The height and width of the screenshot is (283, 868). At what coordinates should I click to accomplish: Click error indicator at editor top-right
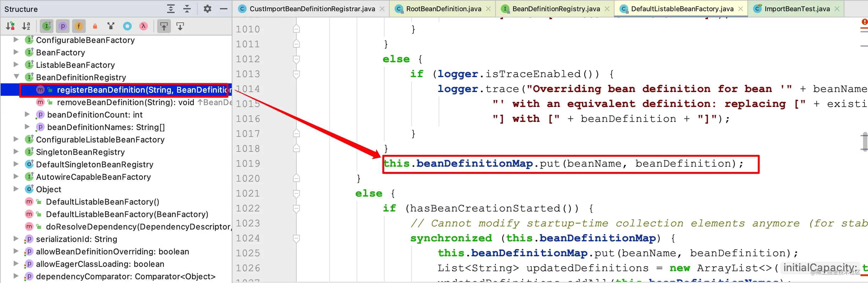(x=865, y=22)
